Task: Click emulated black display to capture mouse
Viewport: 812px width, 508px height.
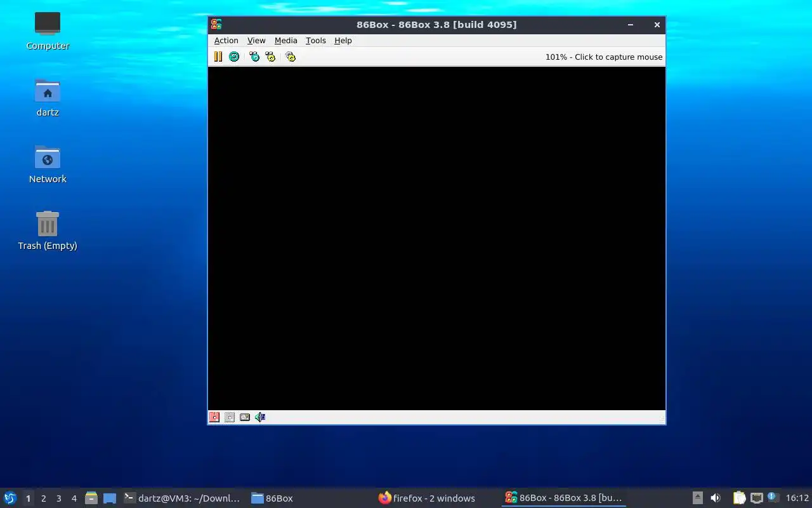Action: click(x=436, y=238)
